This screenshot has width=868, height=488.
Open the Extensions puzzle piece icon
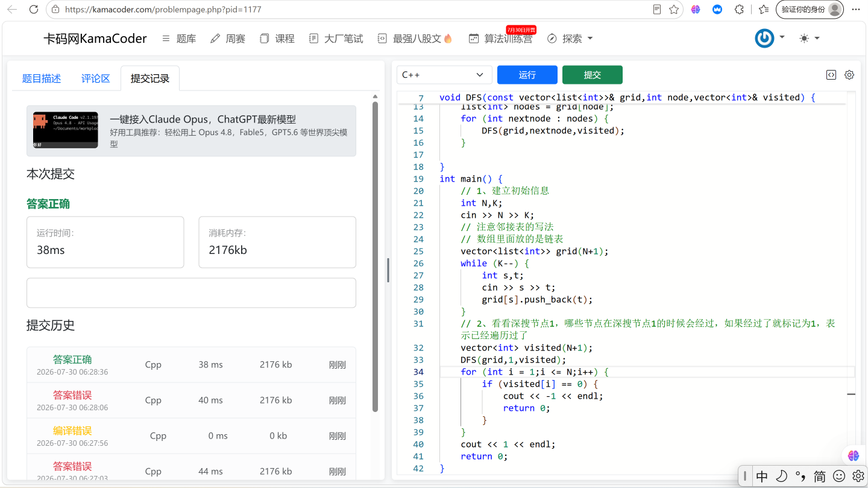(740, 10)
